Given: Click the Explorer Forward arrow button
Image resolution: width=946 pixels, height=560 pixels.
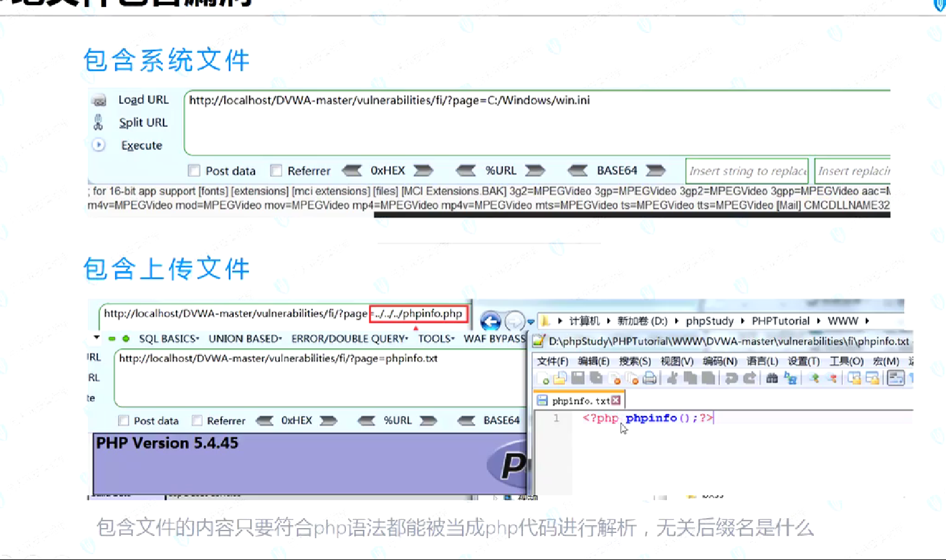Looking at the screenshot, I should (x=515, y=321).
